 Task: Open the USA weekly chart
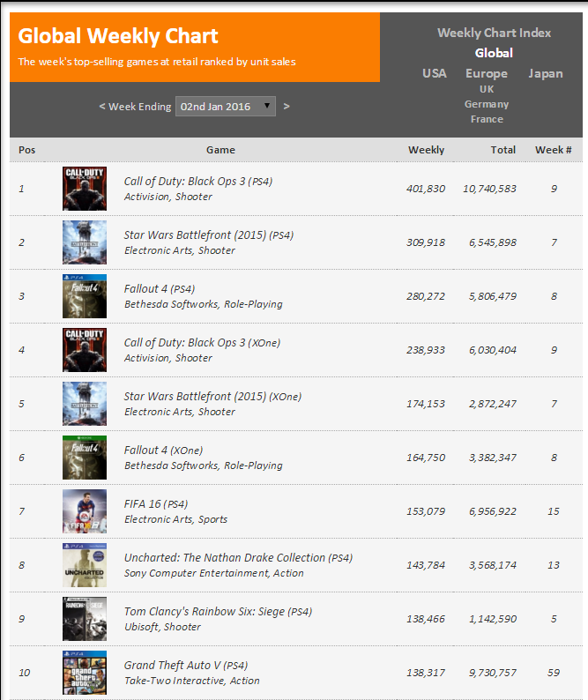click(435, 73)
